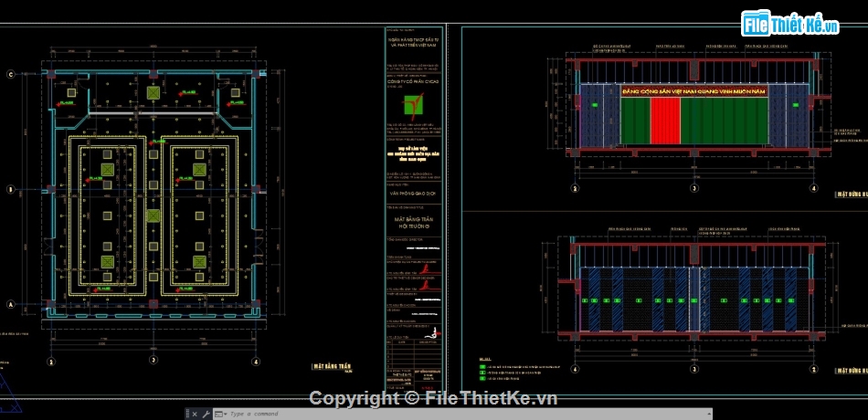The height and width of the screenshot is (420, 868).
Task: Select the center green ceiling light fixture
Action: [x=153, y=215]
